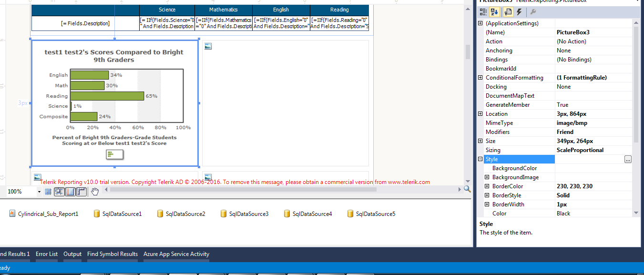Open the Output tab
Image resolution: width=644 pixels, height=275 pixels.
[72, 254]
